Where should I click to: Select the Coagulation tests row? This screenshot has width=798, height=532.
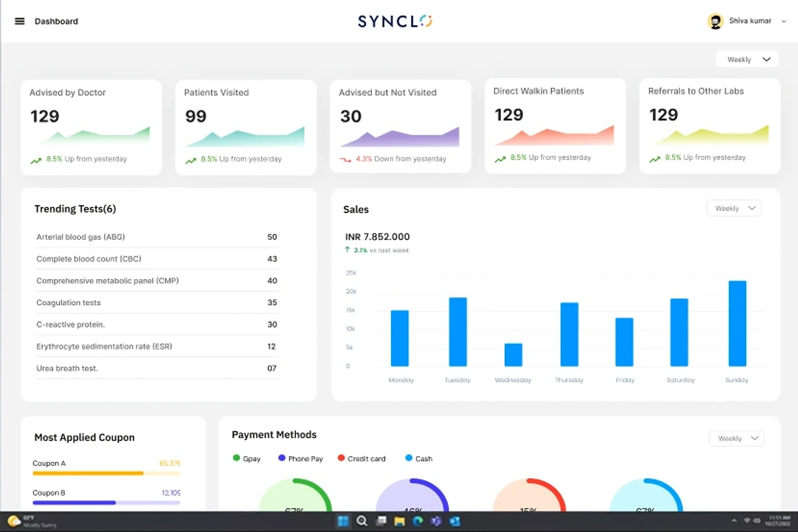pos(157,303)
